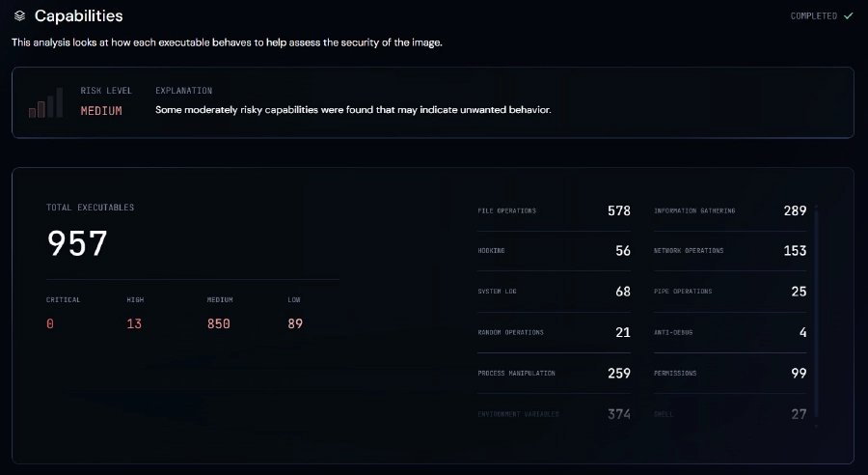Filter by Low severity count 89

click(x=295, y=323)
